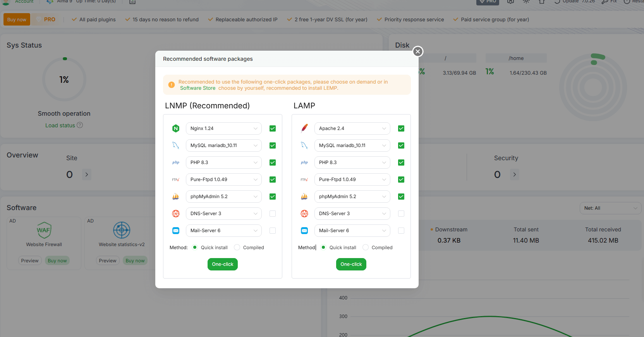Enable DNS-Server 3 checkbox under LNMP
The height and width of the screenshot is (337, 644).
click(273, 214)
